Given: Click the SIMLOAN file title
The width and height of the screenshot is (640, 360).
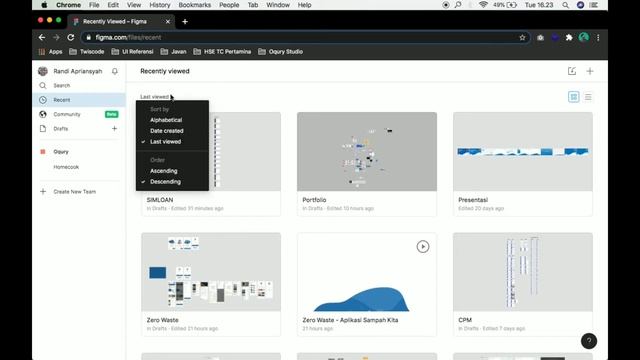Looking at the screenshot, I should [160, 200].
